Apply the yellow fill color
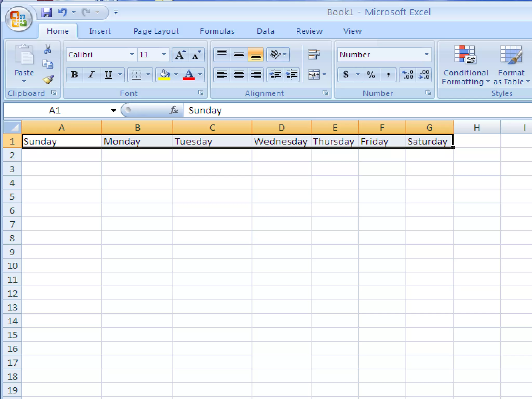 [x=164, y=75]
